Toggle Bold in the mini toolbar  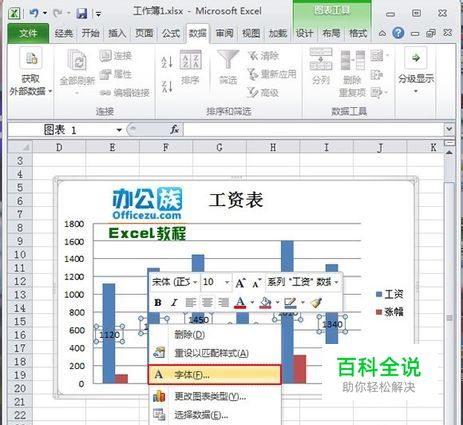coord(158,302)
